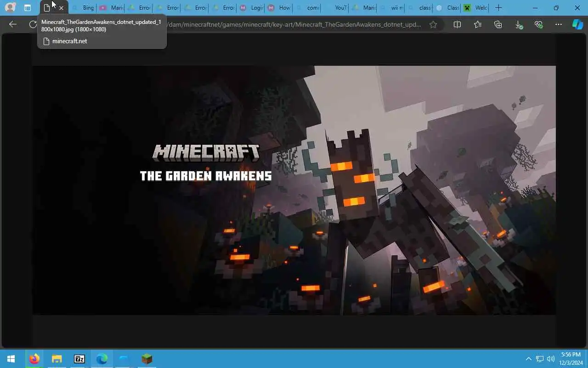Switch to the YouT tab

335,8
